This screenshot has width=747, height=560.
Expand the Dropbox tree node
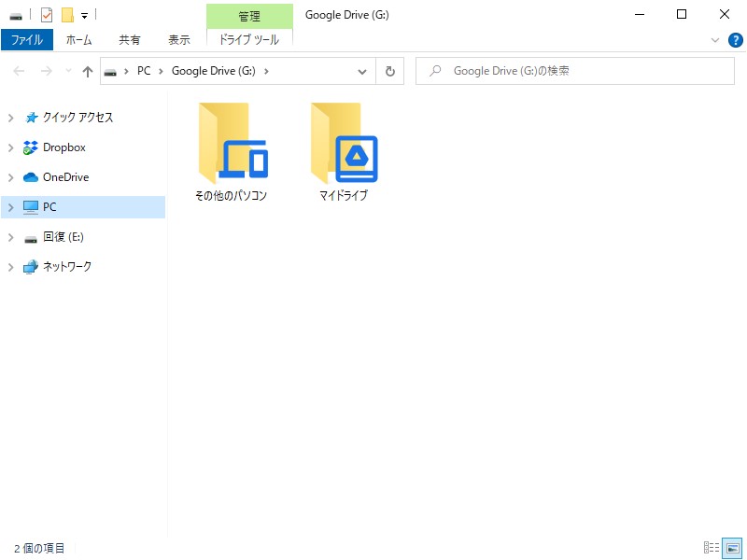click(10, 147)
